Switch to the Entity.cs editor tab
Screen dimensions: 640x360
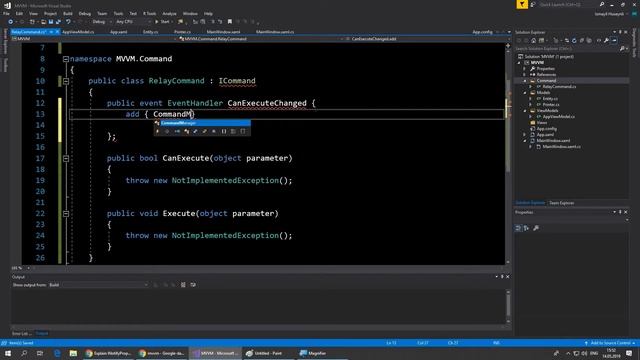click(151, 32)
